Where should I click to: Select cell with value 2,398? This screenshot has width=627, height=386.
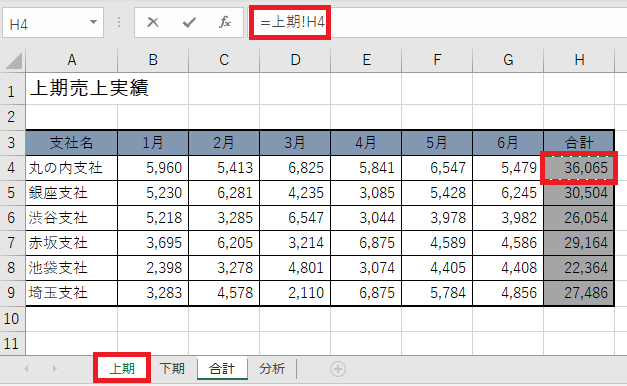(153, 268)
